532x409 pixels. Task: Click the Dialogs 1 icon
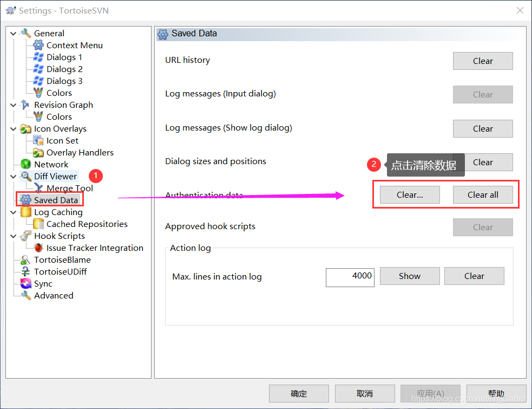tap(38, 57)
